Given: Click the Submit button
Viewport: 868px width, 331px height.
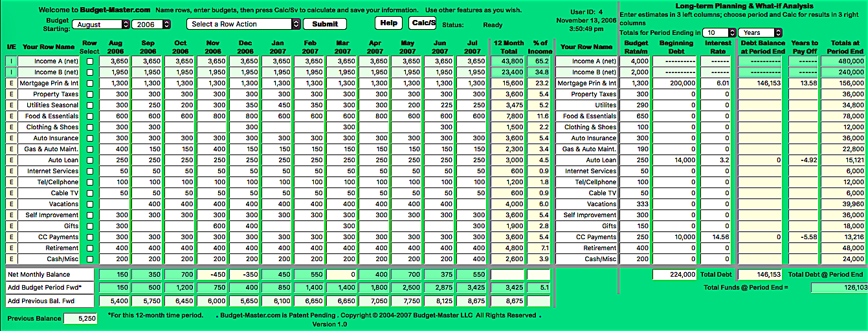Looking at the screenshot, I should pyautogui.click(x=325, y=24).
